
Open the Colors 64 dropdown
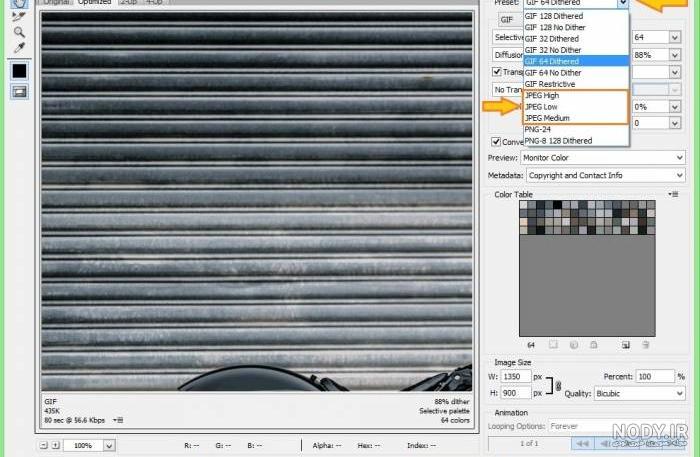[675, 37]
